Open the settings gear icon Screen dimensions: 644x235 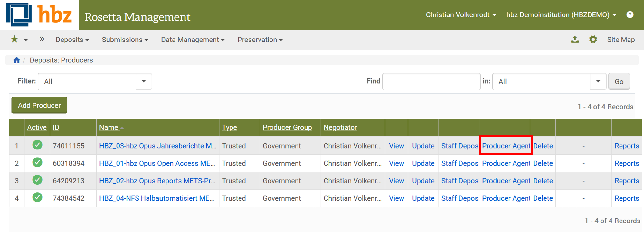tap(593, 40)
